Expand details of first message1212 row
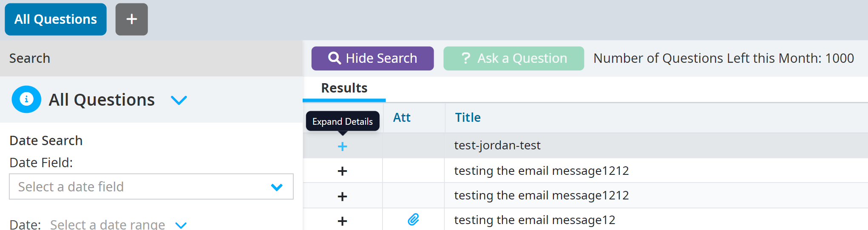Image resolution: width=868 pixels, height=230 pixels. [342, 171]
